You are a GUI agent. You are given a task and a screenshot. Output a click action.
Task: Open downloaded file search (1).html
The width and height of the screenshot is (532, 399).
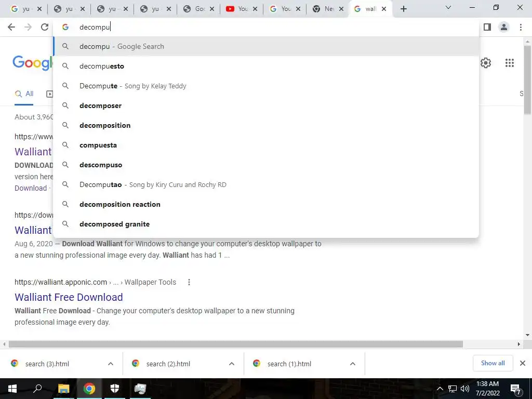289,364
